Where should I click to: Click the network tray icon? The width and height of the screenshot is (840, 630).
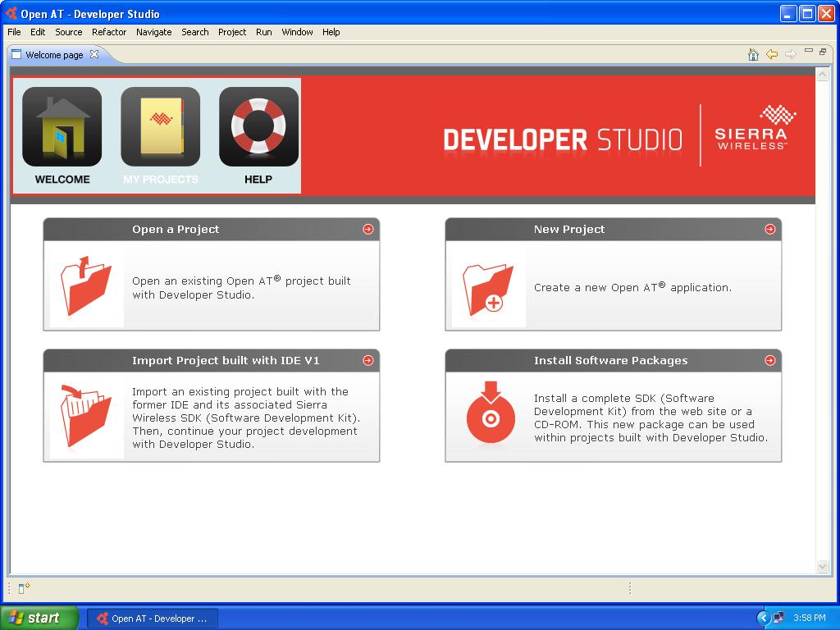[779, 618]
